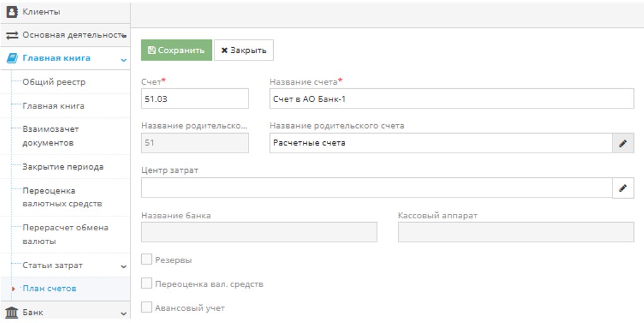Open Закрытие периода menu item
The height and width of the screenshot is (323, 644).
pos(62,167)
